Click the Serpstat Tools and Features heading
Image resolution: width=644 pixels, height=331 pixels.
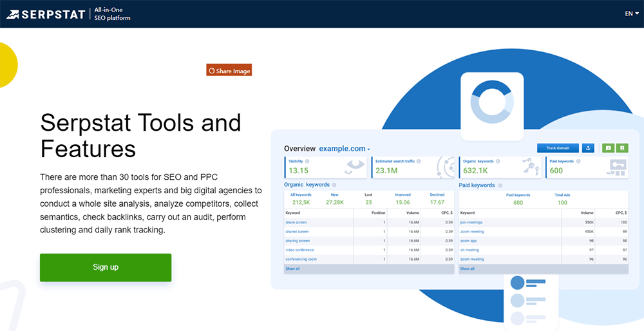(x=140, y=135)
